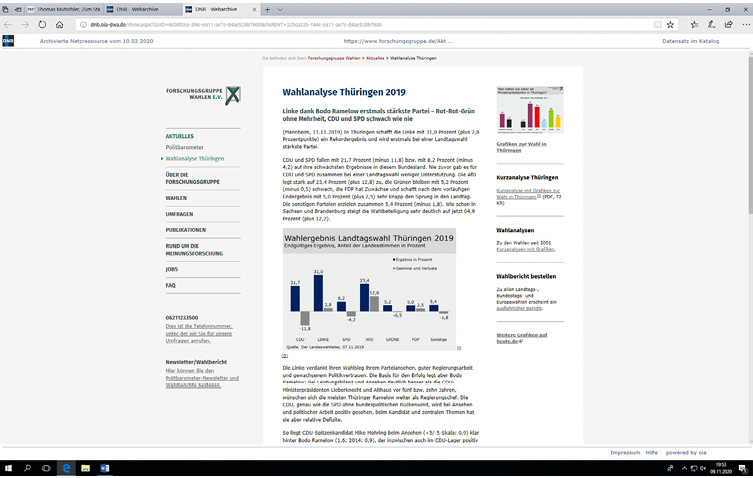Click the volume icon in system tray
The width and height of the screenshot is (753, 478).
point(703,468)
